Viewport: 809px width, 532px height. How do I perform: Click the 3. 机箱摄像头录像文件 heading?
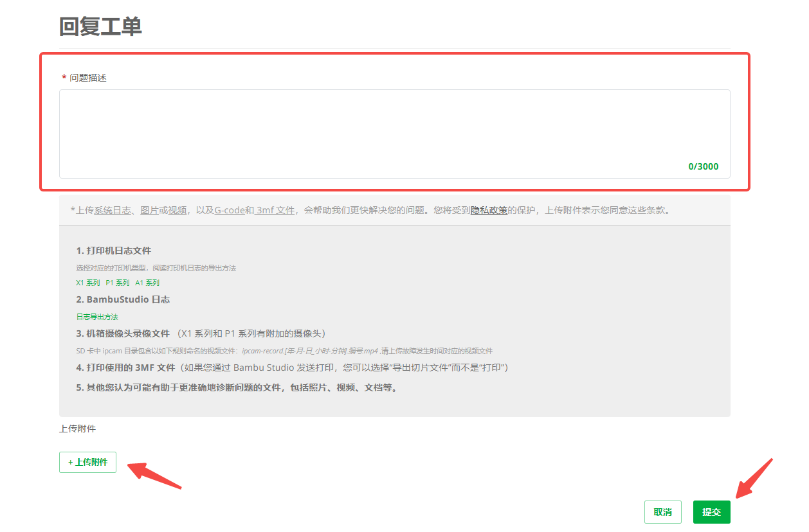pos(123,333)
